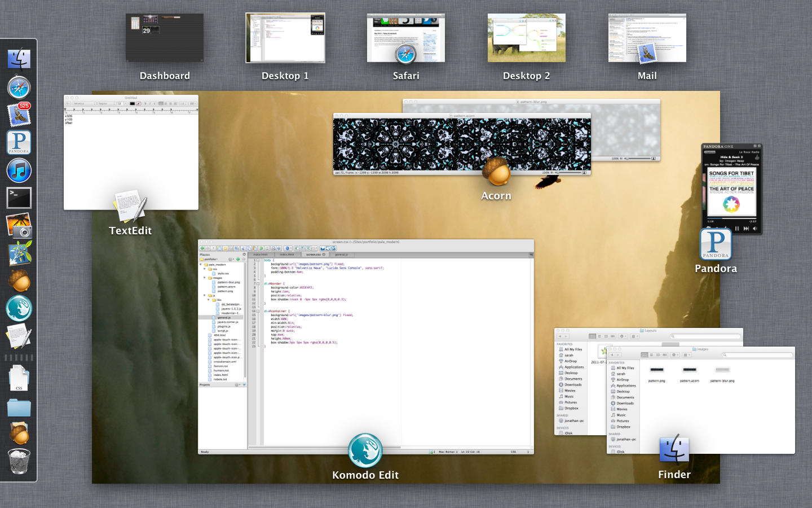The height and width of the screenshot is (508, 812).
Task: Open Terminal from the Dock
Action: pos(19,198)
